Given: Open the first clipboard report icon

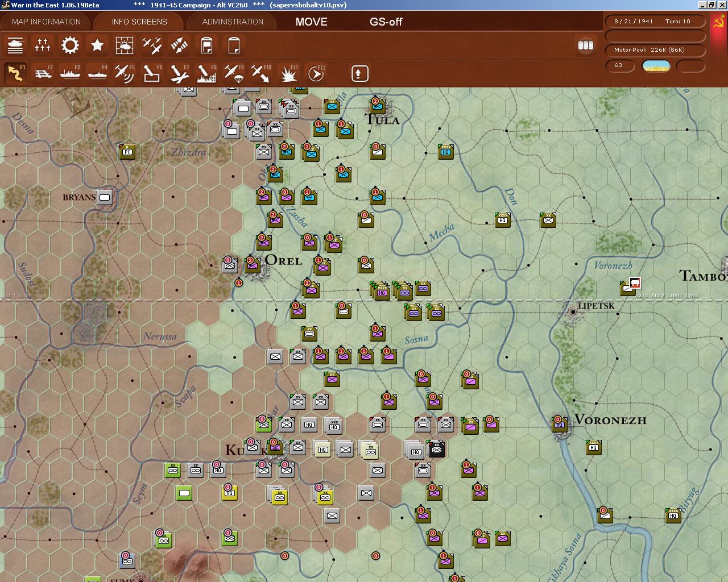Looking at the screenshot, I should [206, 45].
